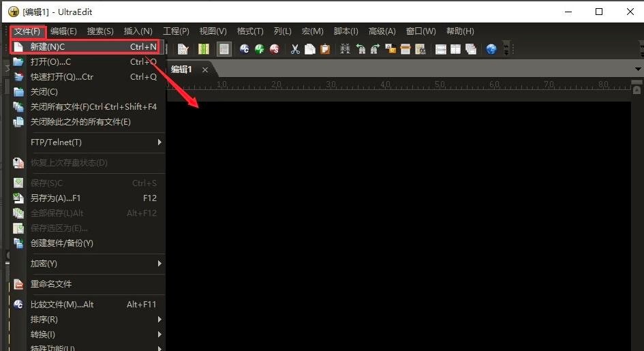Close the 编辑1 tab
This screenshot has width=644, height=351.
pos(205,70)
